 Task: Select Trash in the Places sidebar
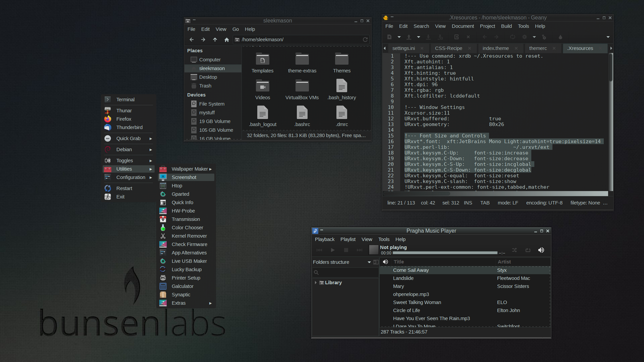pyautogui.click(x=213, y=86)
